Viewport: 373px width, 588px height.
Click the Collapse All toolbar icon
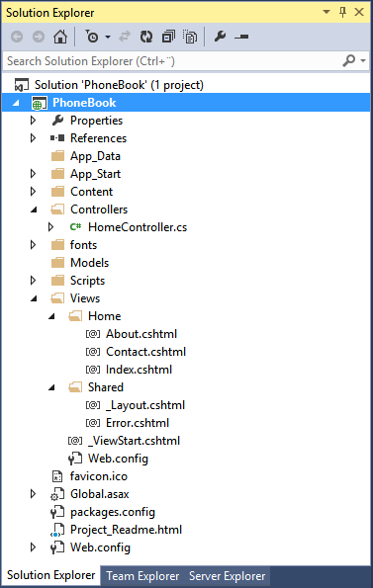click(168, 37)
